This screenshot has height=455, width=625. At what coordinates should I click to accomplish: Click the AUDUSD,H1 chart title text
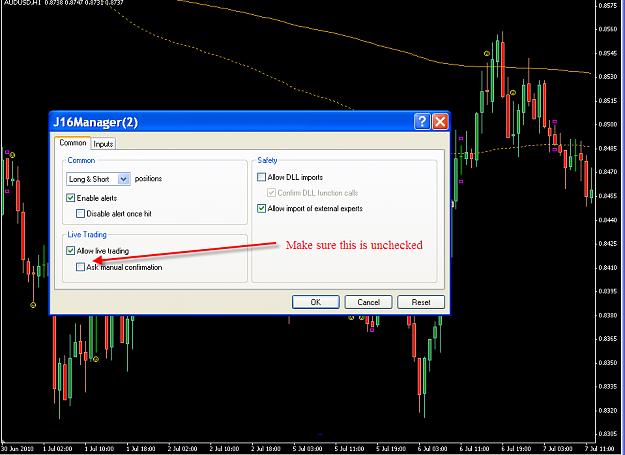point(22,2)
